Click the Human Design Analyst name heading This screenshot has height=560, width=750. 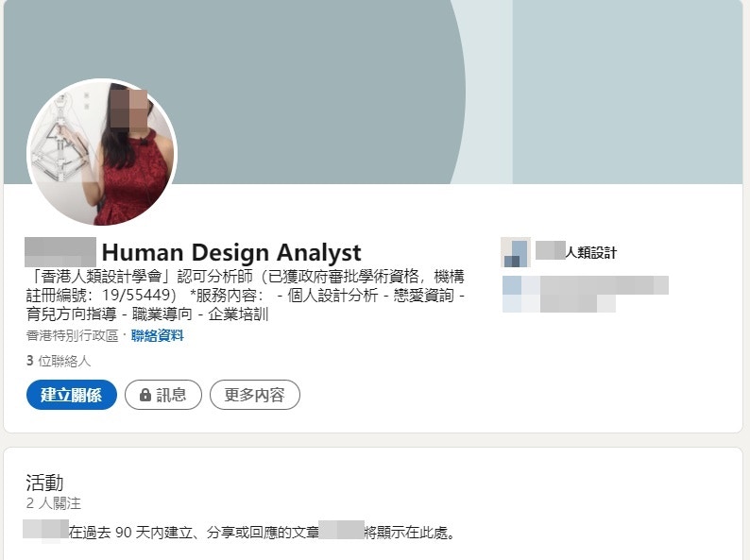[x=230, y=252]
